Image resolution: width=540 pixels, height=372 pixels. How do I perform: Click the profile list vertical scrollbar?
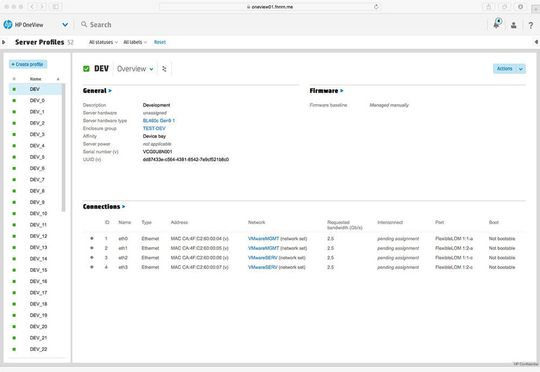[x=63, y=148]
